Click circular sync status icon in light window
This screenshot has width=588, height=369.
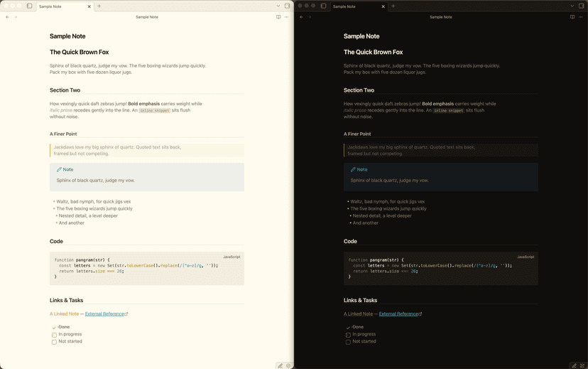click(288, 365)
